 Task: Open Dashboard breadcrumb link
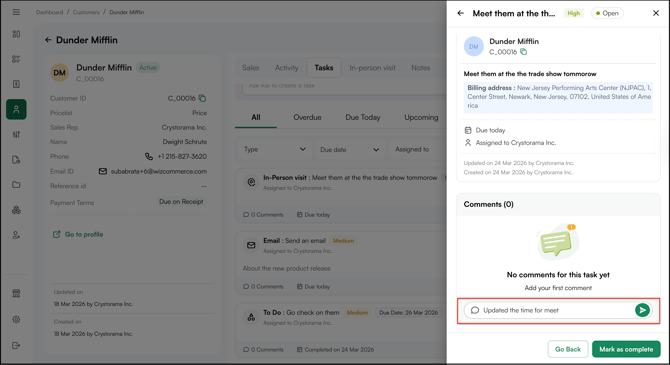click(50, 12)
